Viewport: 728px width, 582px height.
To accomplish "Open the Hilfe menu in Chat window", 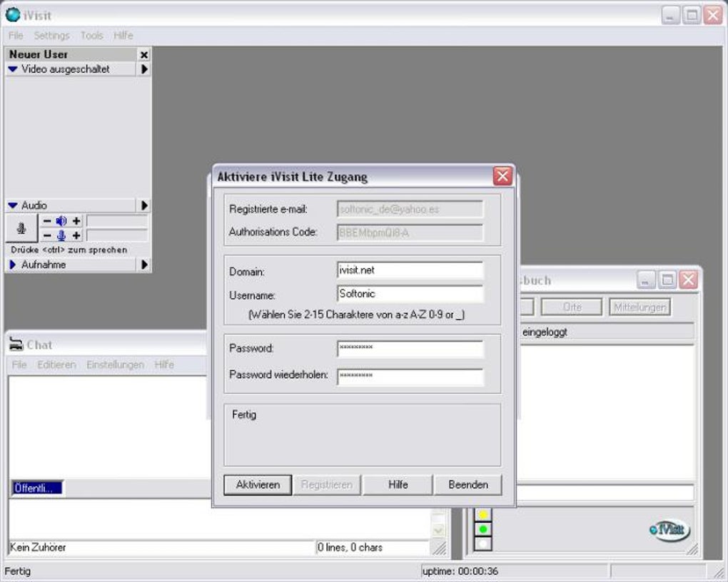I will pyautogui.click(x=164, y=364).
